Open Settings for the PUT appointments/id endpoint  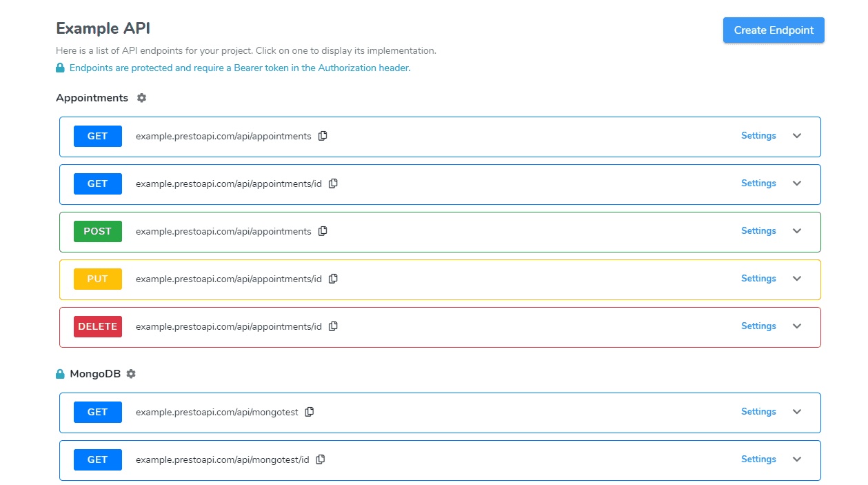(x=758, y=278)
